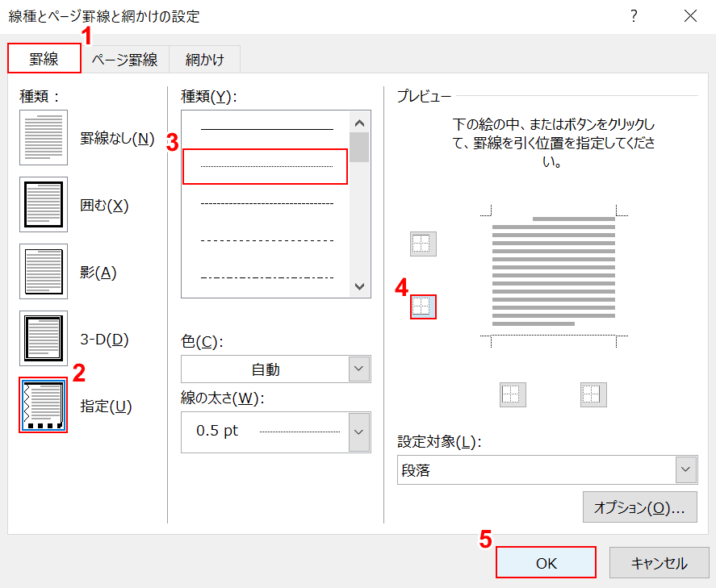Select the 罫線なし (no border) setting icon
The width and height of the screenshot is (716, 588).
click(44, 137)
